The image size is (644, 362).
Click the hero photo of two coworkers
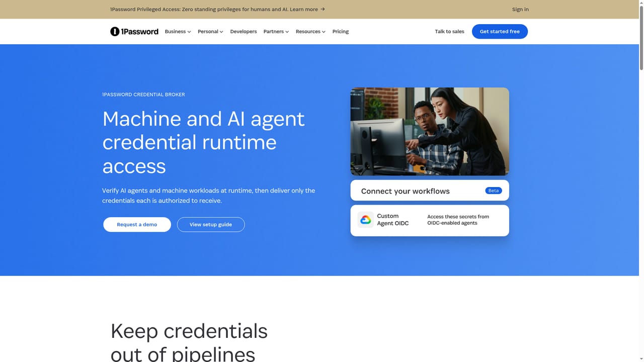click(x=430, y=132)
